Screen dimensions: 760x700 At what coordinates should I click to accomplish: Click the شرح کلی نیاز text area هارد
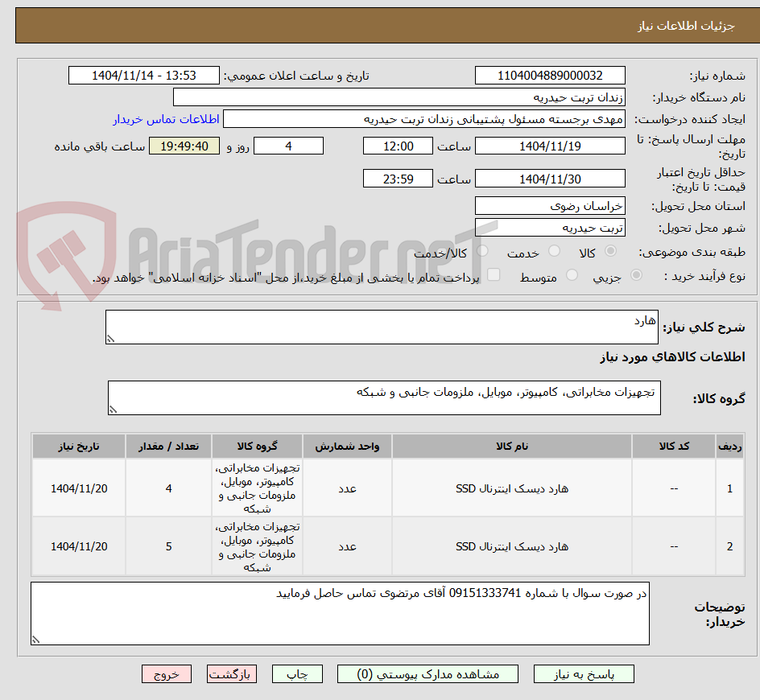click(382, 327)
